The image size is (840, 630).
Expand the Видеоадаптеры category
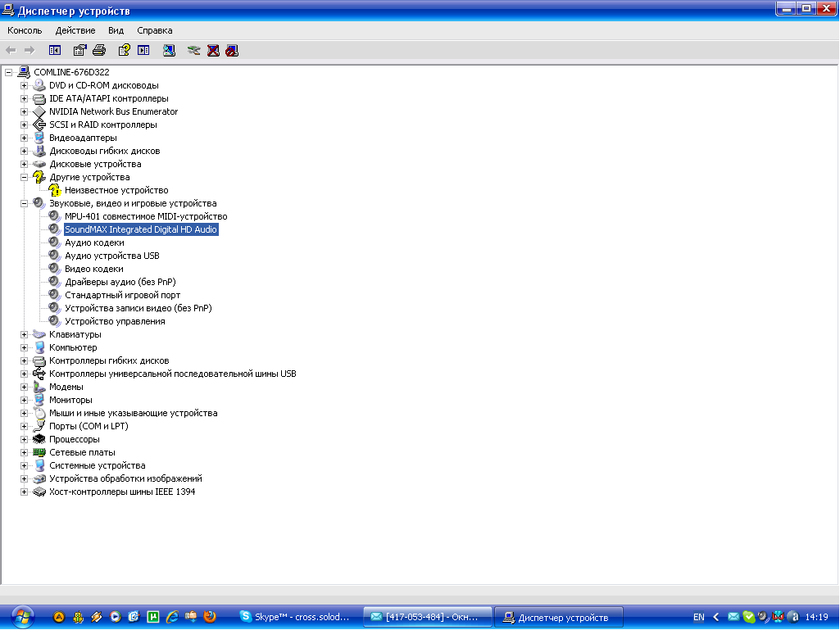pos(24,138)
